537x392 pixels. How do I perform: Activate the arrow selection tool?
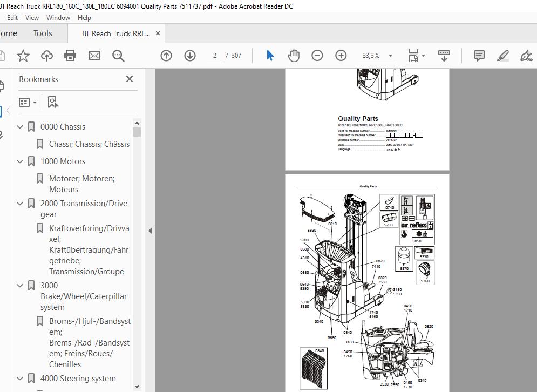pos(270,56)
